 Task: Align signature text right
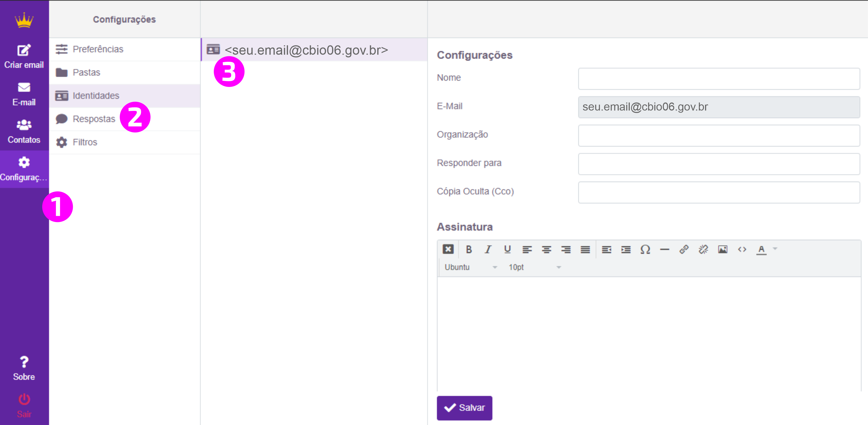tap(566, 249)
